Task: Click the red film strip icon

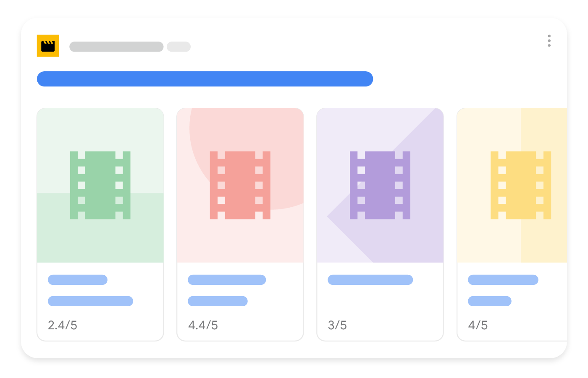Action: click(x=240, y=185)
